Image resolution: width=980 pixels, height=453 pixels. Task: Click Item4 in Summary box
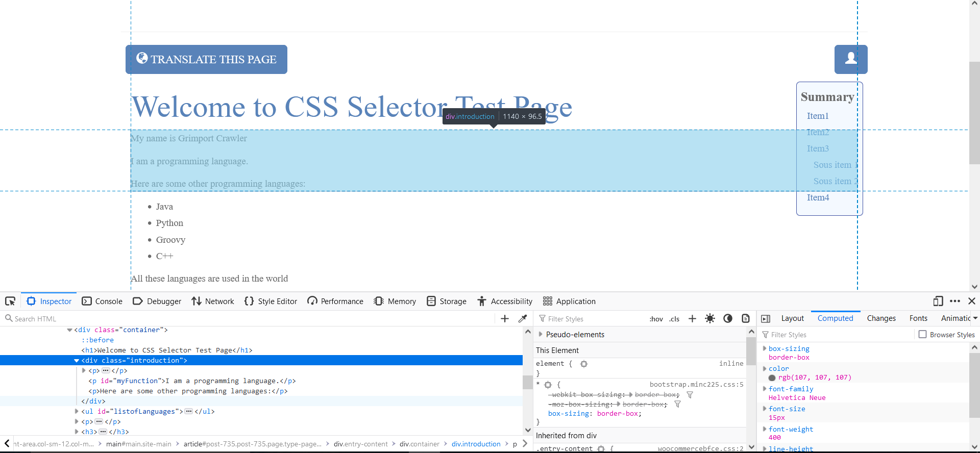818,197
